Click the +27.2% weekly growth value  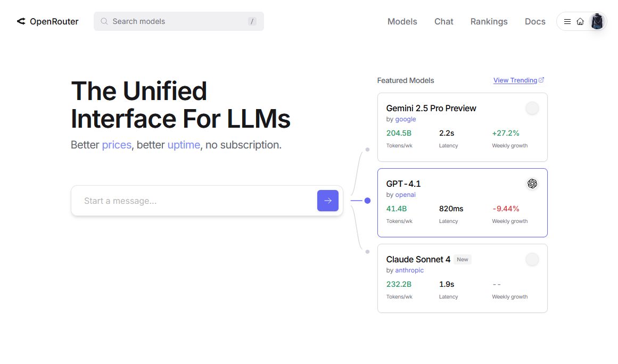click(506, 133)
